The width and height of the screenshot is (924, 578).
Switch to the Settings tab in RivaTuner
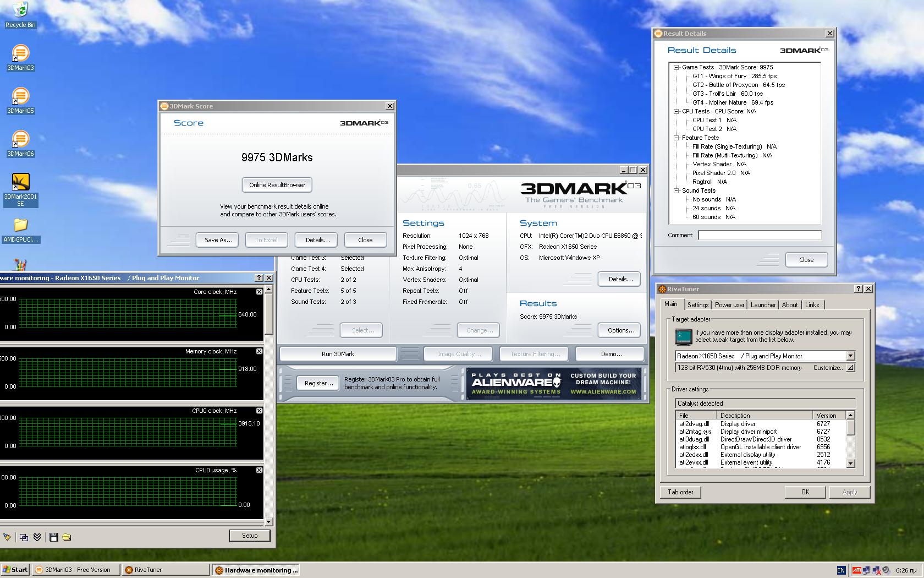(x=698, y=305)
